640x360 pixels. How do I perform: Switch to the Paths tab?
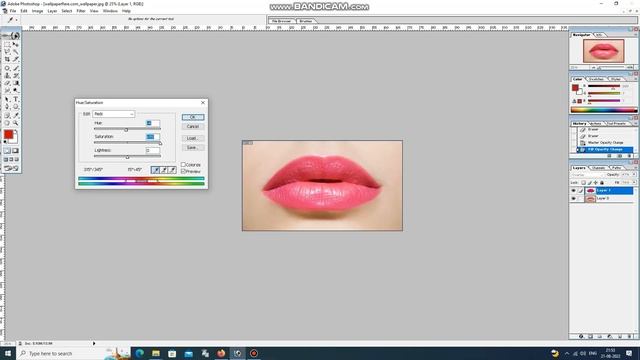click(x=616, y=168)
